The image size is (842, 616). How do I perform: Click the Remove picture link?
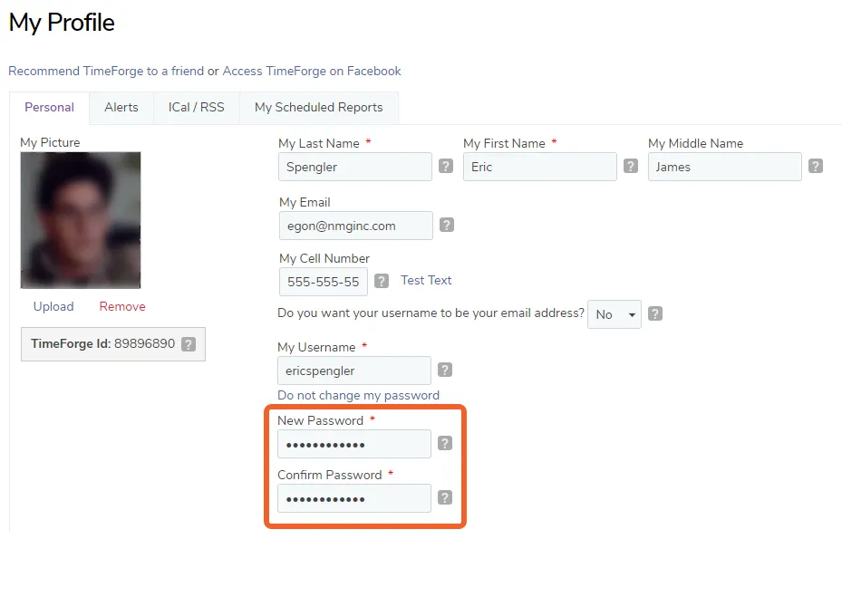(x=122, y=306)
